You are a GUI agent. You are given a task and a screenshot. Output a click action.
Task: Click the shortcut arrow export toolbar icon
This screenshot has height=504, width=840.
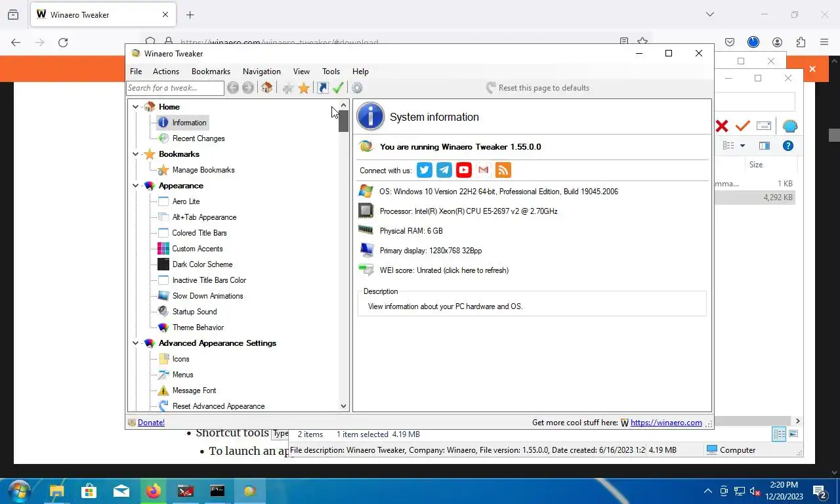coord(322,88)
